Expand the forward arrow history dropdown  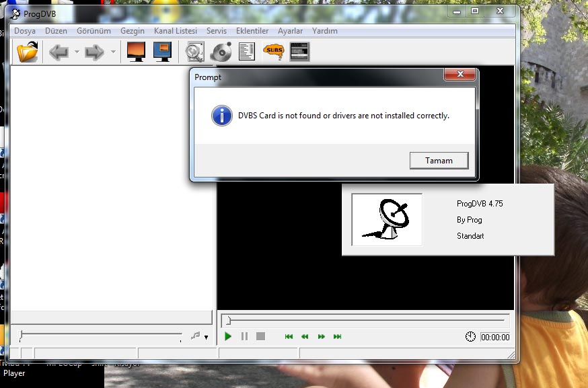(113, 52)
